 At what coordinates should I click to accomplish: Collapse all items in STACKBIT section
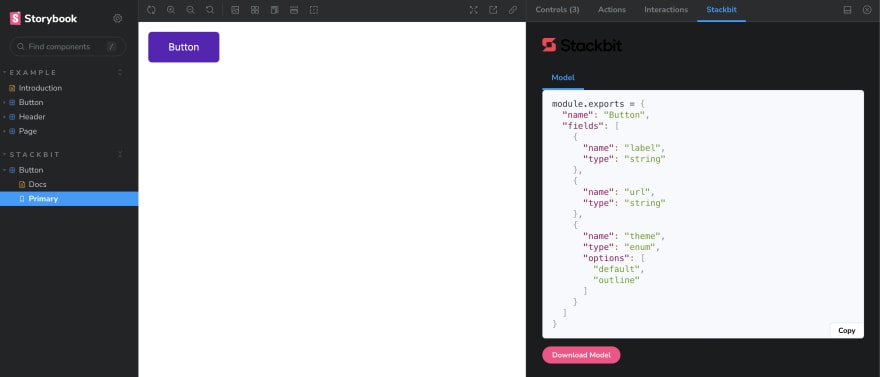pos(120,154)
